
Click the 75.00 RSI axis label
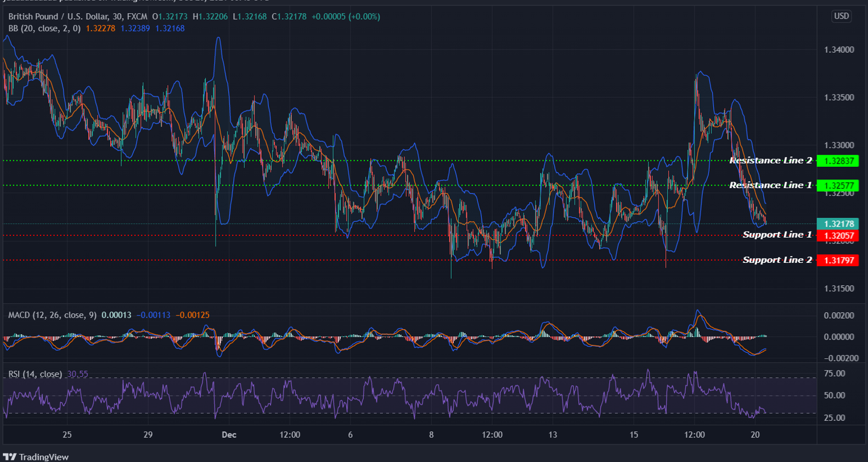tap(835, 374)
